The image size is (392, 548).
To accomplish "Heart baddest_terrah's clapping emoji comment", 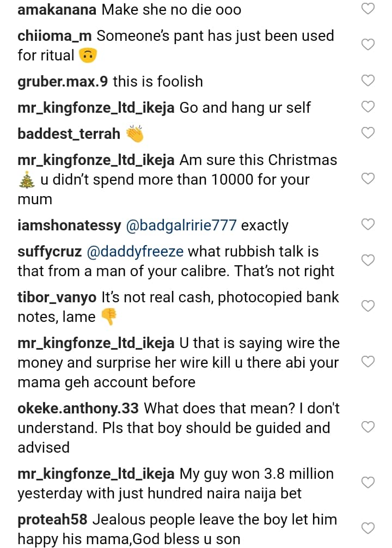I will [x=369, y=133].
